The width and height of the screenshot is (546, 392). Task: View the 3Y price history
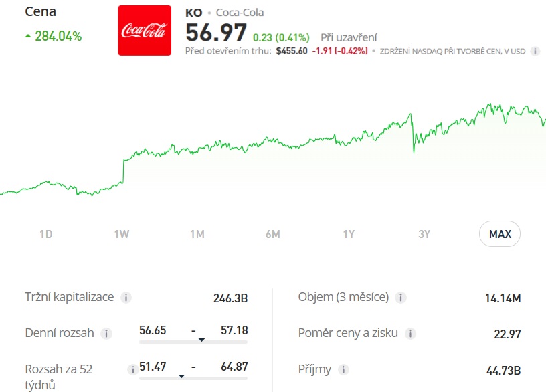(x=424, y=233)
